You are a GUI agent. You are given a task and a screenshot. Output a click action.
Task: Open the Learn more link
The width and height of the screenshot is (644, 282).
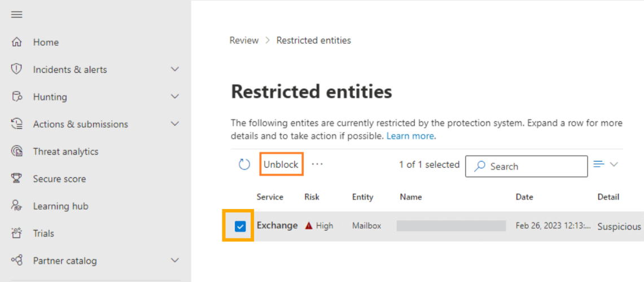point(410,136)
